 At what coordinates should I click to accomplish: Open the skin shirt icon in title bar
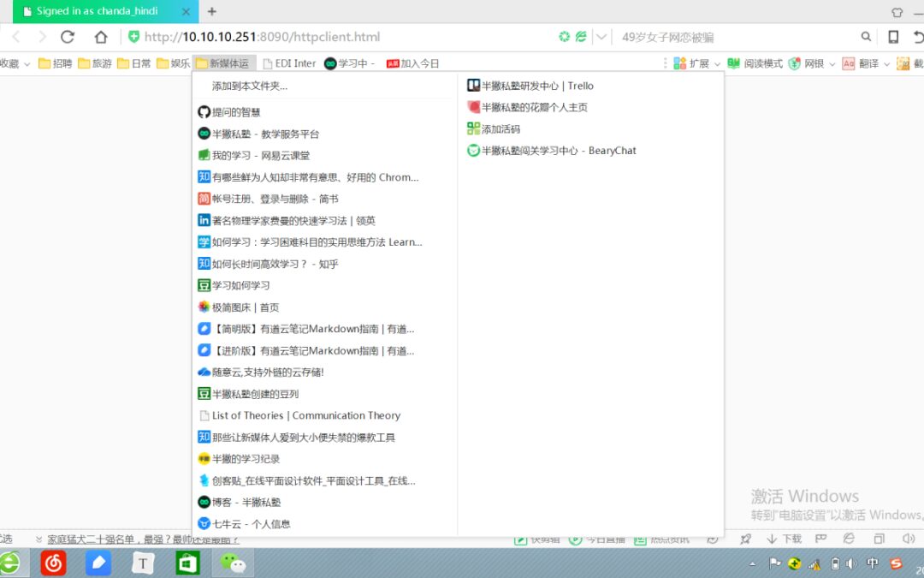click(897, 12)
